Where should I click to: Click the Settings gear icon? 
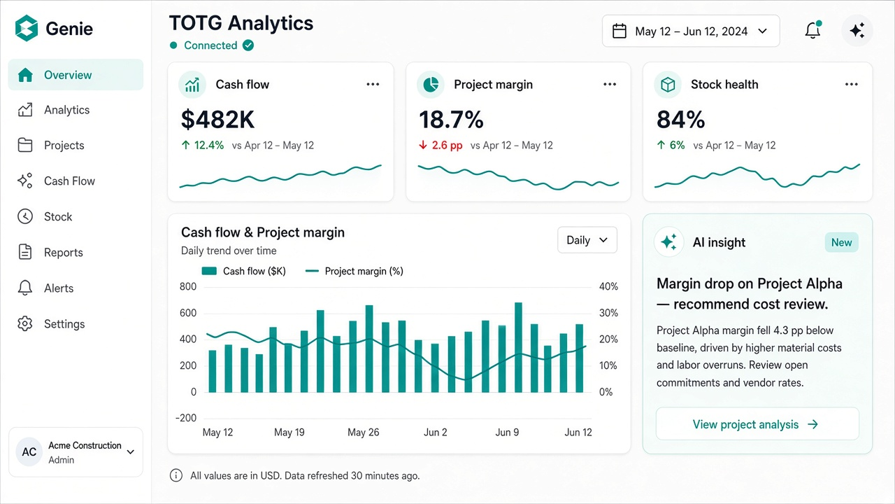(25, 324)
